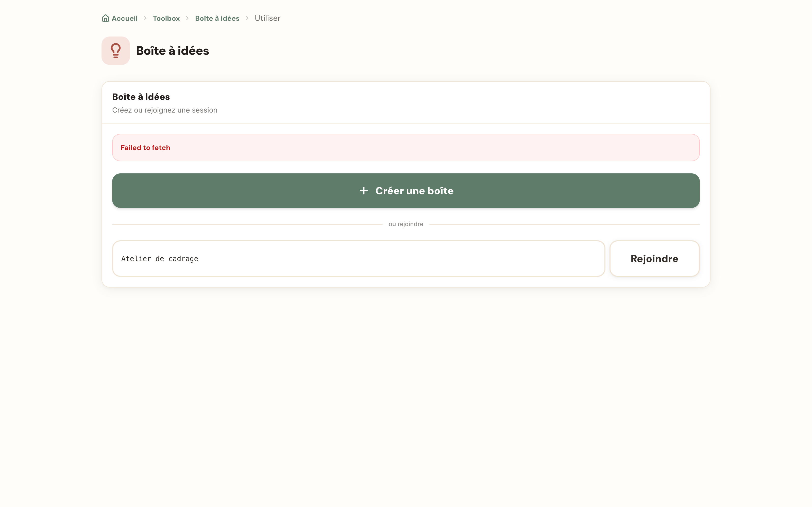Click the home icon in breadcrumb
Screen dimensions: 812x507
[105, 18]
